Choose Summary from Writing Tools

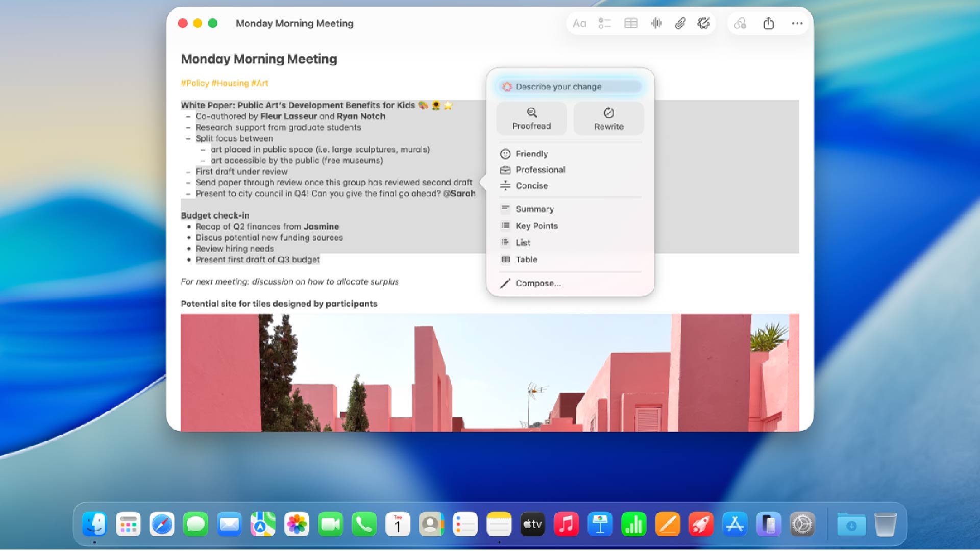534,209
